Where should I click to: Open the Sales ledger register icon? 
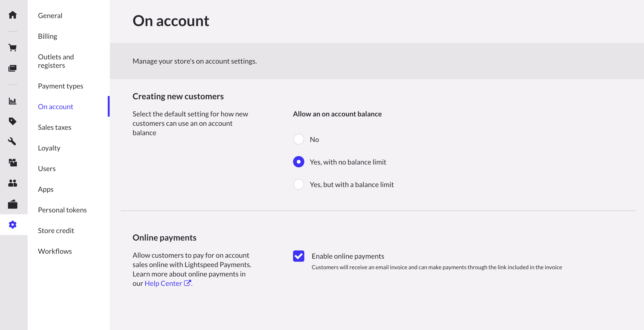[x=12, y=68]
